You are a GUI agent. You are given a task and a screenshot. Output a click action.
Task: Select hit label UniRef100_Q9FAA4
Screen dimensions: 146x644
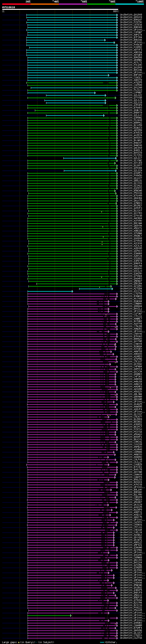coord(131,580)
